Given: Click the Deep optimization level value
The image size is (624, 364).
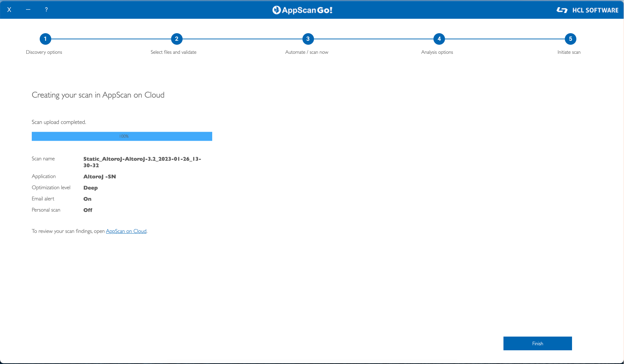Looking at the screenshot, I should (x=91, y=188).
